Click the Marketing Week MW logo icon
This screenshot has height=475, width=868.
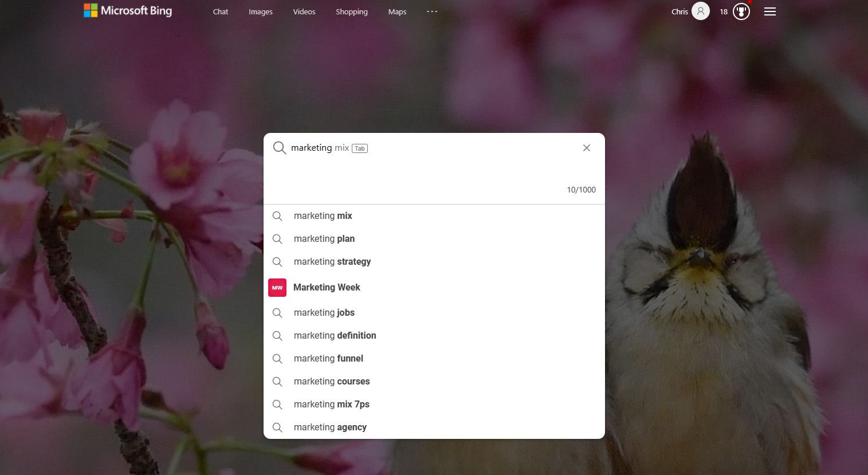[x=277, y=288]
